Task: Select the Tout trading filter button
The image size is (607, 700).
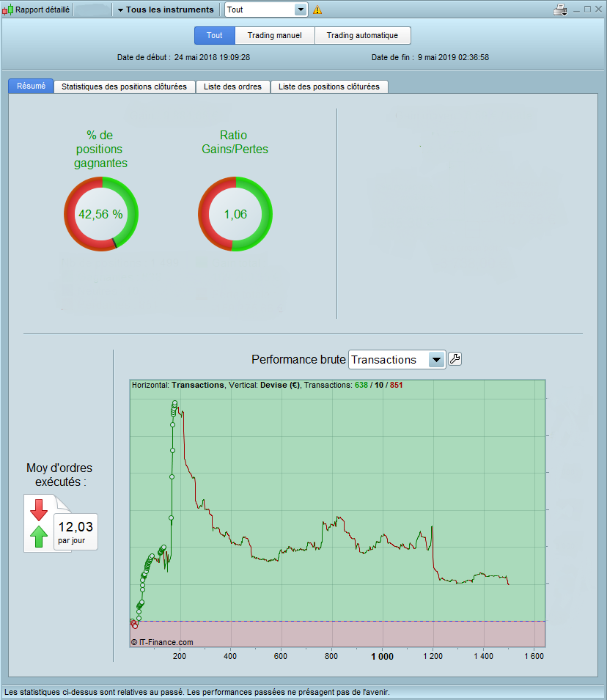Action: point(214,35)
